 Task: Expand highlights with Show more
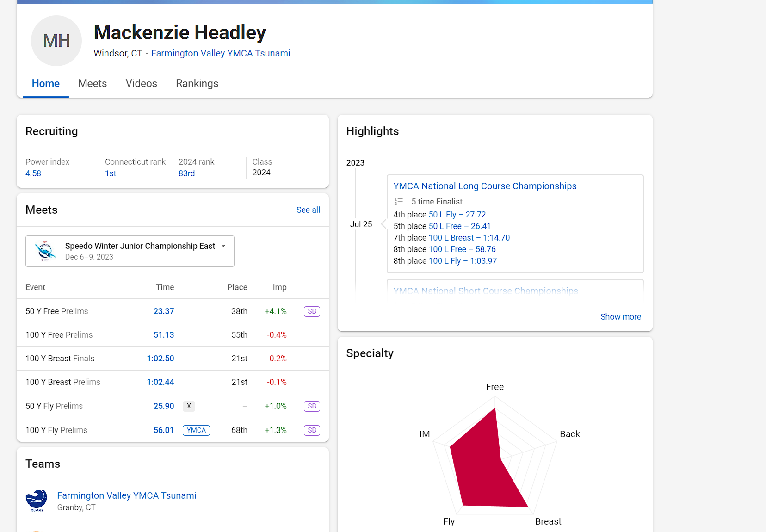coord(620,317)
